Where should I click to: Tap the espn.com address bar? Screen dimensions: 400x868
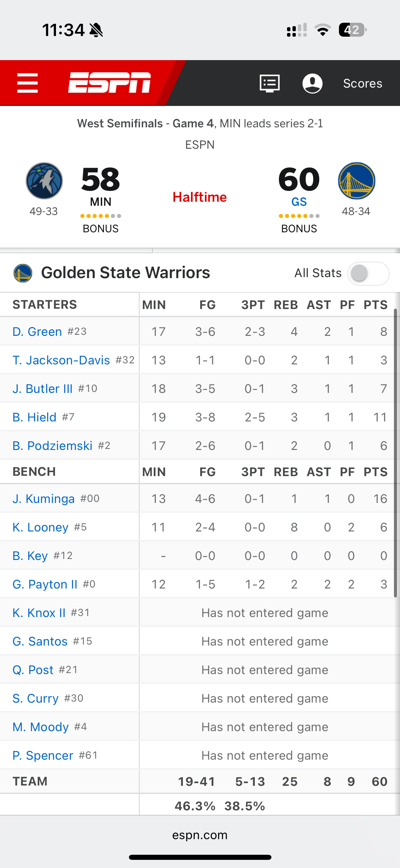pos(200,835)
